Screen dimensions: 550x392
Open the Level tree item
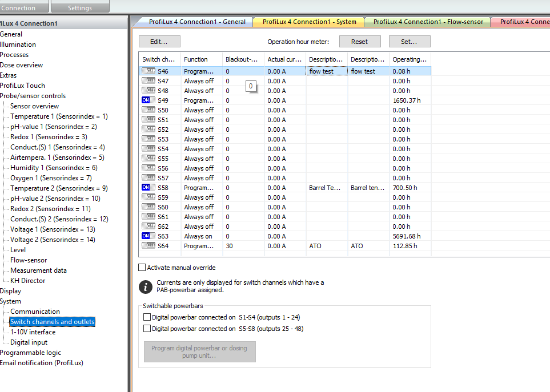click(x=18, y=250)
